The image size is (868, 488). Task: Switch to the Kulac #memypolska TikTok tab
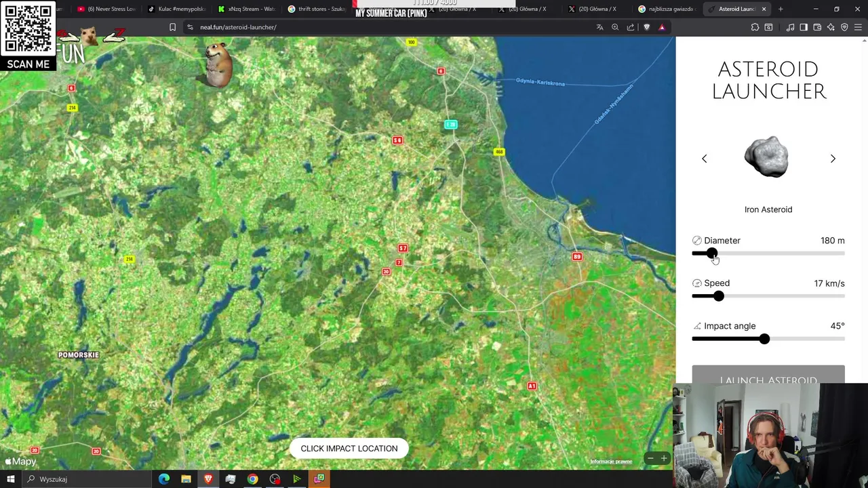click(x=176, y=9)
